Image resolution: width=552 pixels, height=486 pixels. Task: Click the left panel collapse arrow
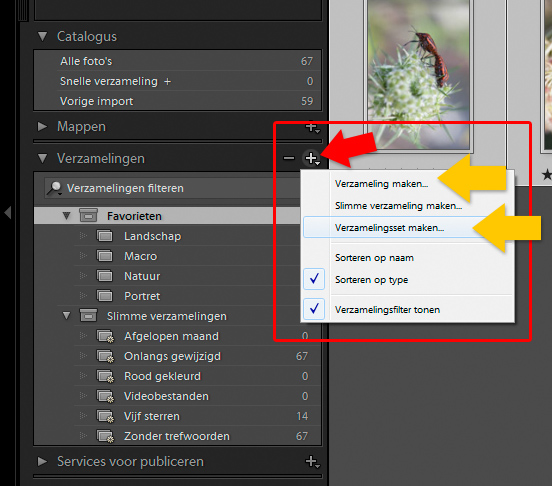point(8,213)
